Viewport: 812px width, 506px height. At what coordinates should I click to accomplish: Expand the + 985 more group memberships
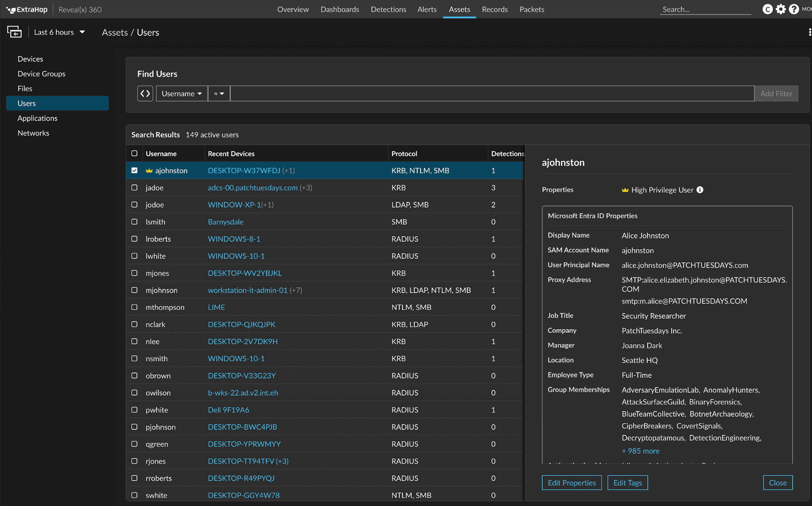click(x=640, y=451)
